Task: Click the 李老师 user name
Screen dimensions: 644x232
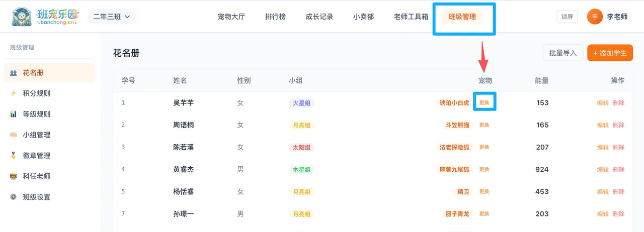Action: [617, 17]
